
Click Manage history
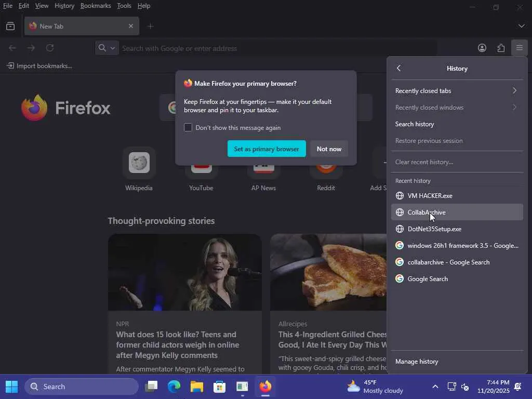point(457,362)
